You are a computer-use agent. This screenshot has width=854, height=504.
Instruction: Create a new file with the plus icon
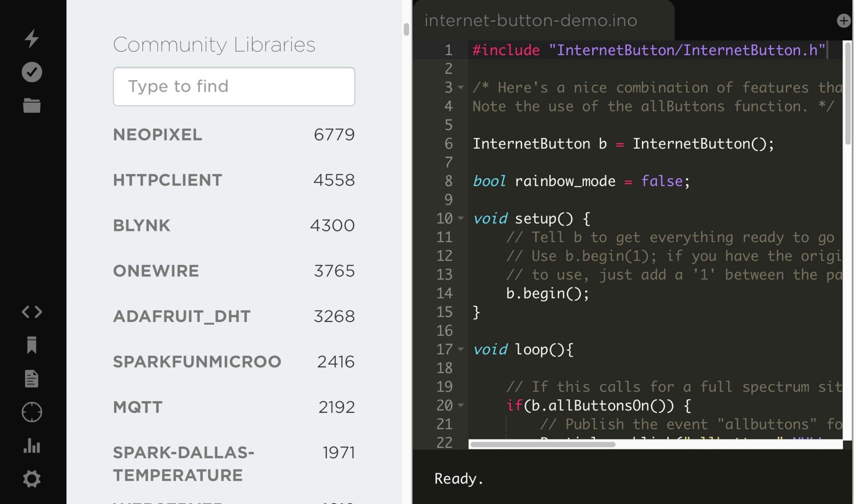pyautogui.click(x=844, y=20)
